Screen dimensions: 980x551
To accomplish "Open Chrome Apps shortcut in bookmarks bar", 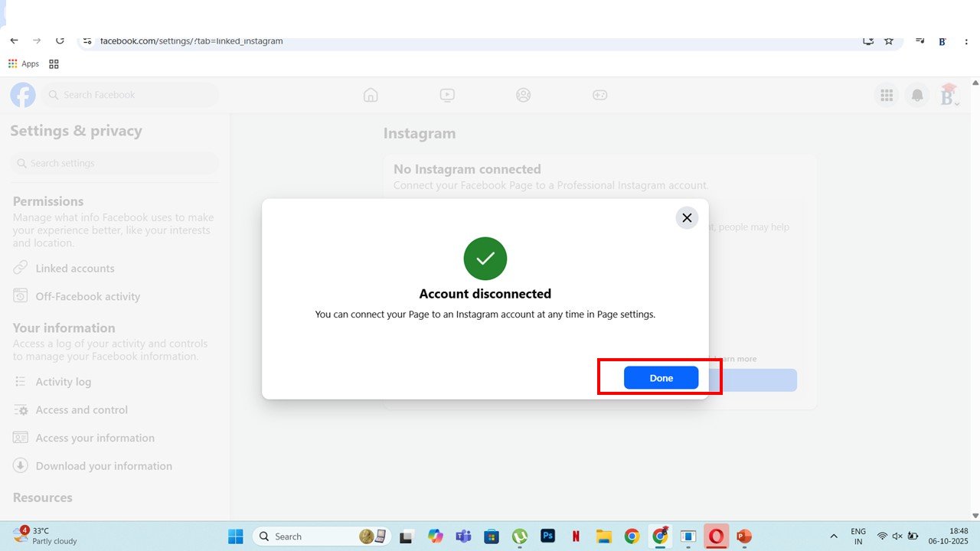I will click(x=24, y=64).
